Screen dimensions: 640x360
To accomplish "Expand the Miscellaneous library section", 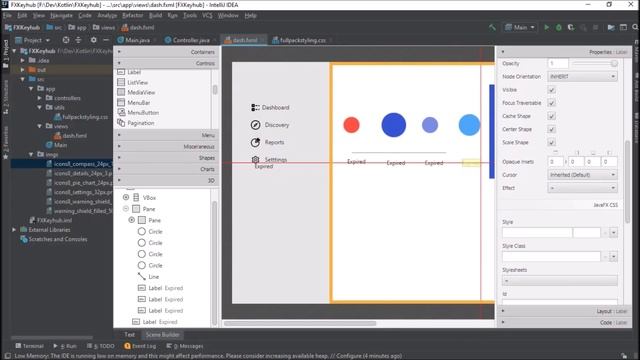I will coord(166,146).
